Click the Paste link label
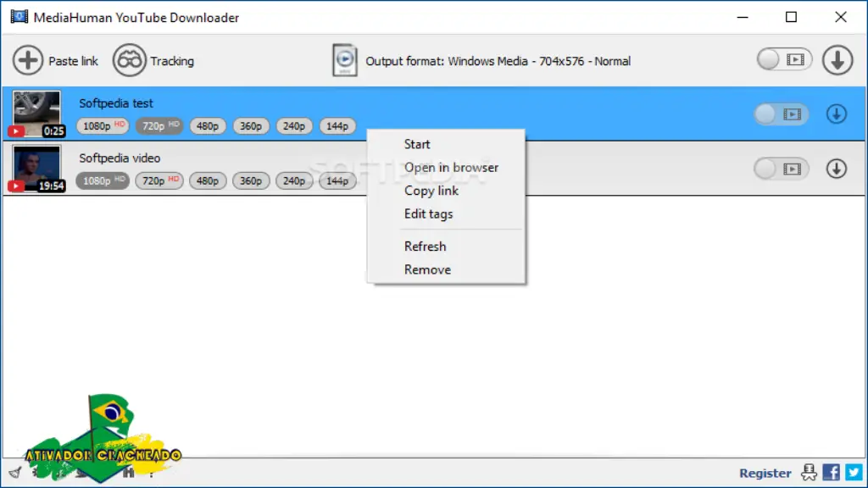The width and height of the screenshot is (868, 488). coord(73,61)
